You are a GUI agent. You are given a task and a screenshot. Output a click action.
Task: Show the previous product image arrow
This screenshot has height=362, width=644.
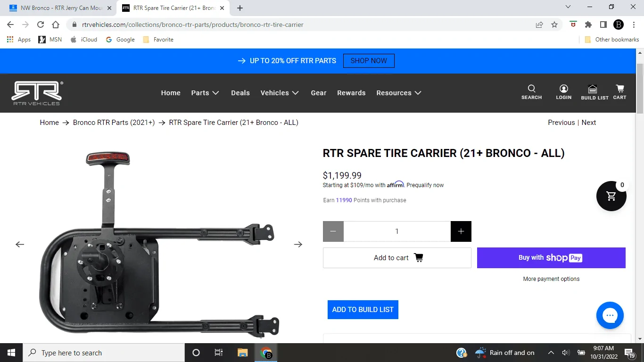pyautogui.click(x=19, y=244)
